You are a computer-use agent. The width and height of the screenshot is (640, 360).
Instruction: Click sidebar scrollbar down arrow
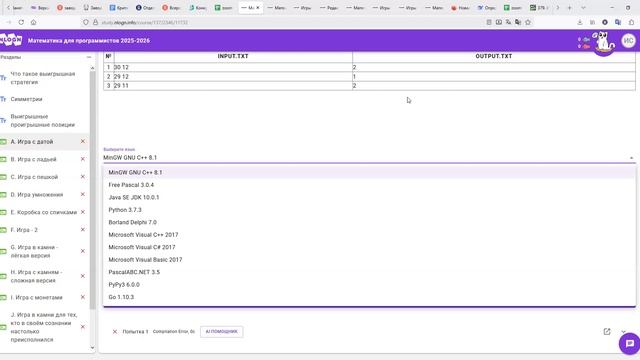coord(92,347)
